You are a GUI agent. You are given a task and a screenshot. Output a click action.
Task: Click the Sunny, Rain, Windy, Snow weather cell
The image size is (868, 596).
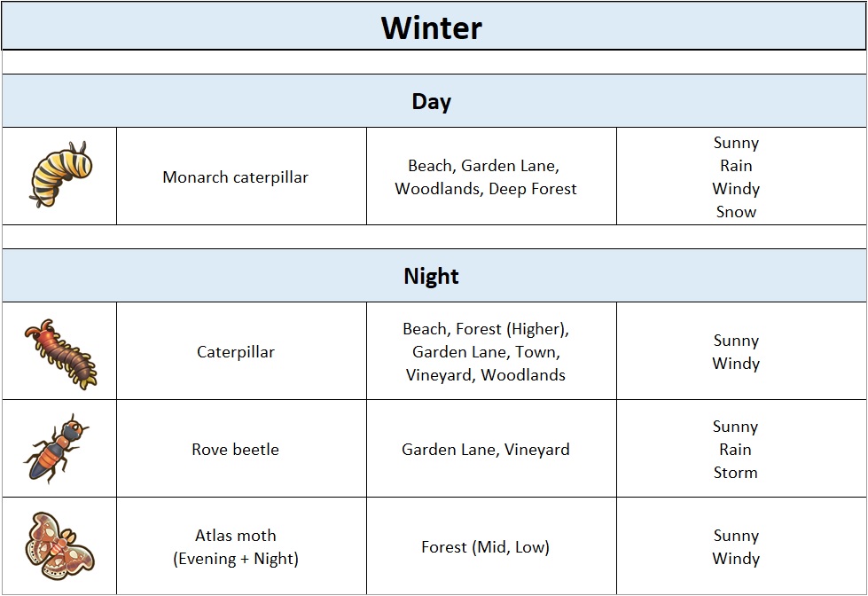[736, 176]
